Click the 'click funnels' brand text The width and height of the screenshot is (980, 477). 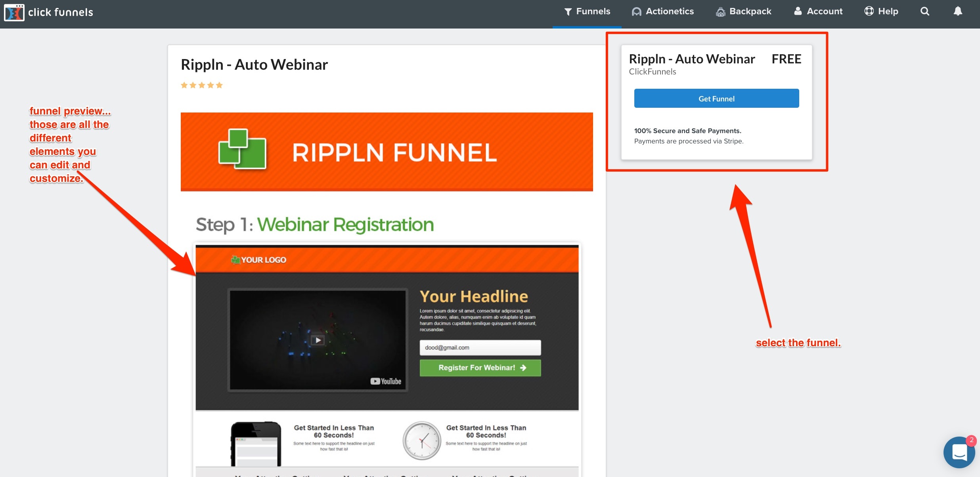(61, 12)
